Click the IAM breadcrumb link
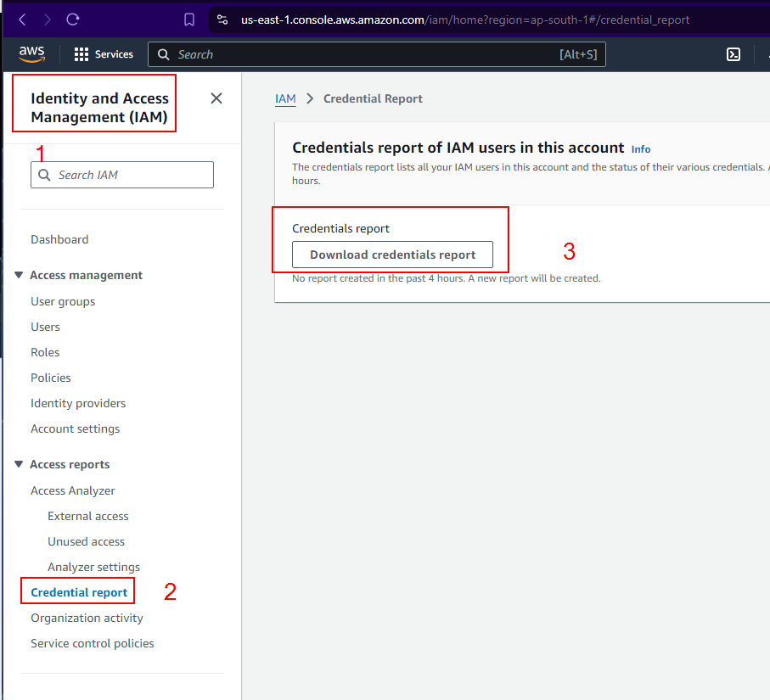 click(x=285, y=98)
